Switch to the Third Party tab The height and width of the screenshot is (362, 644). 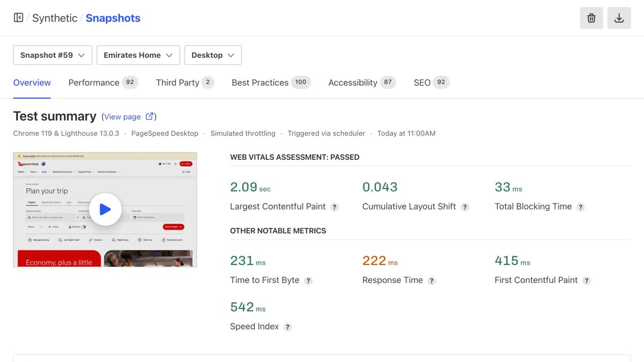[x=185, y=83]
